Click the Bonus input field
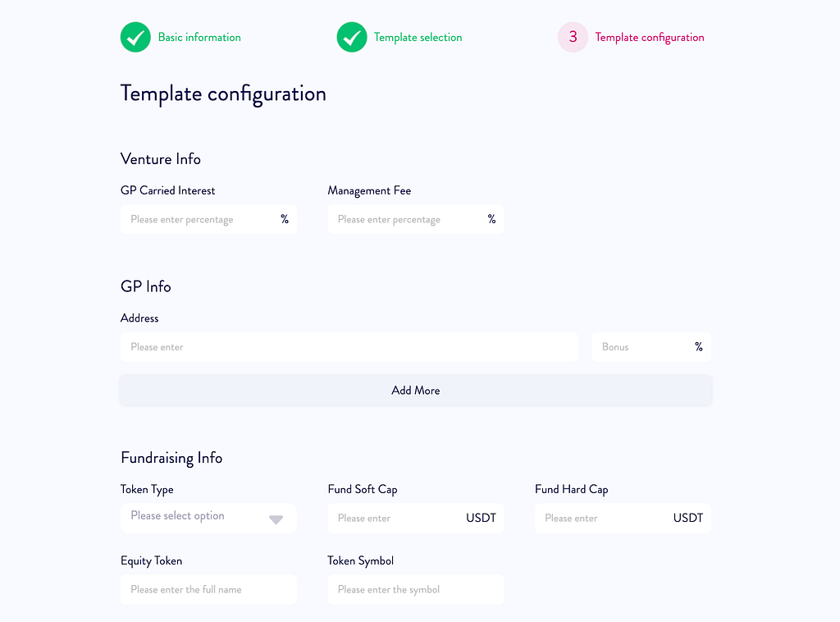The width and height of the screenshot is (840, 622). (x=651, y=346)
